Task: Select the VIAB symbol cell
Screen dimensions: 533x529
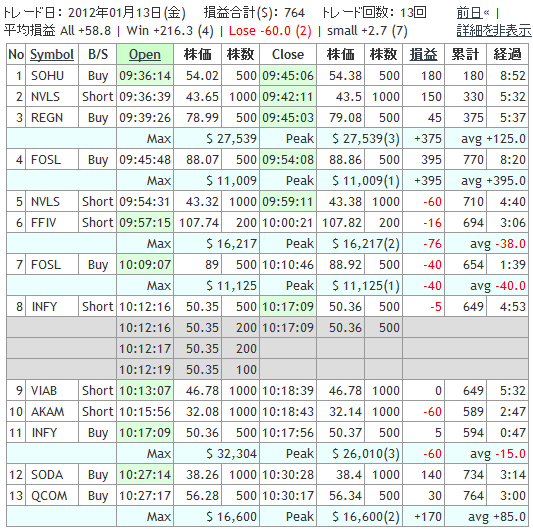Action: point(52,391)
